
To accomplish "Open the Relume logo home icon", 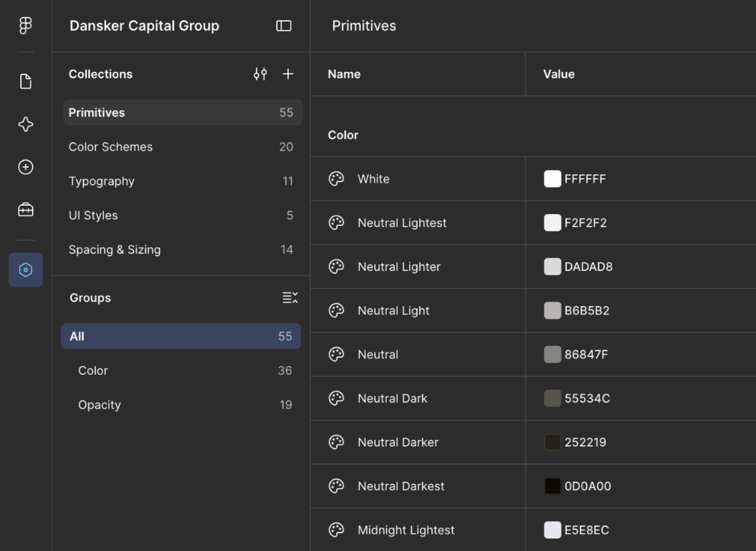I will (x=26, y=26).
